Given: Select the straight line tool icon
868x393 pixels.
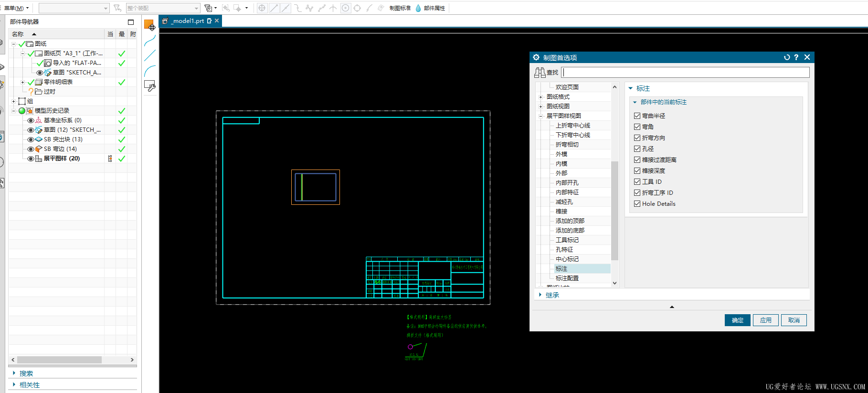Looking at the screenshot, I should click(149, 56).
